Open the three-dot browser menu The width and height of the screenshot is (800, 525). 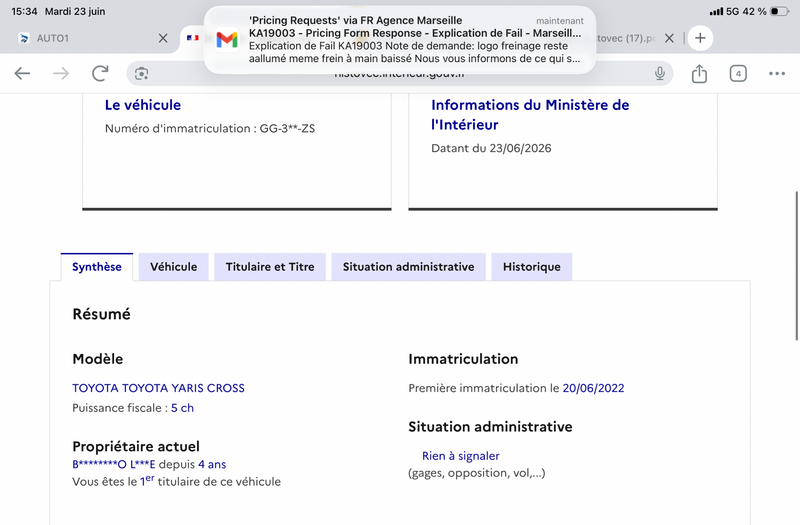click(777, 73)
